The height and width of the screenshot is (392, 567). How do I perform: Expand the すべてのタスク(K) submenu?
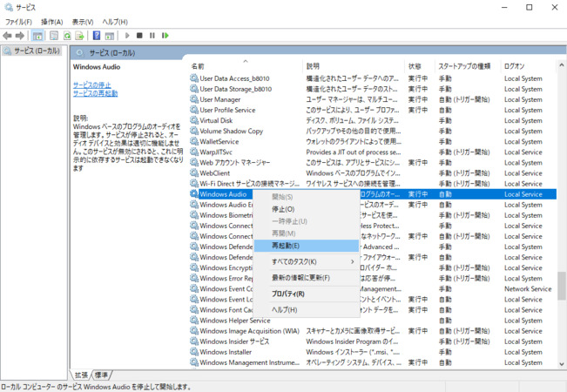click(x=307, y=261)
